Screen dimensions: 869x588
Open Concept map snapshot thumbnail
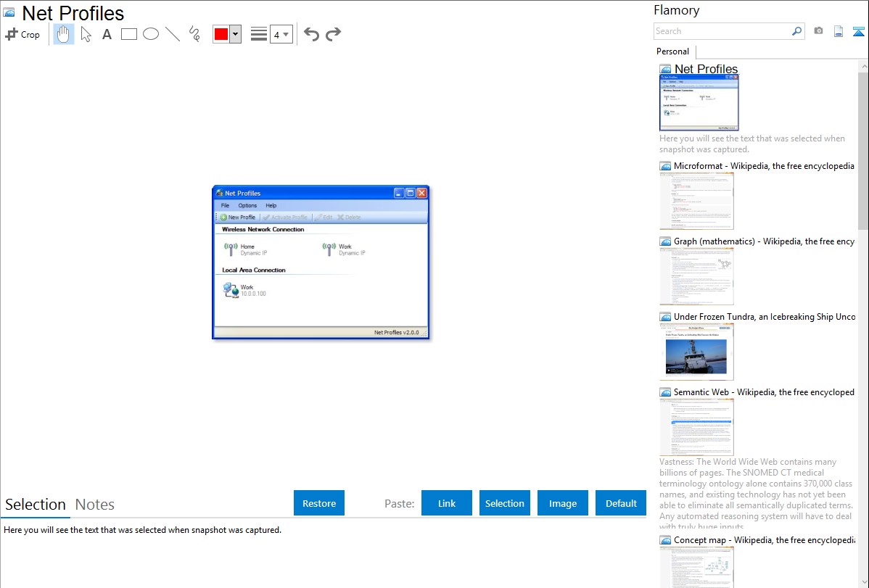click(696, 567)
